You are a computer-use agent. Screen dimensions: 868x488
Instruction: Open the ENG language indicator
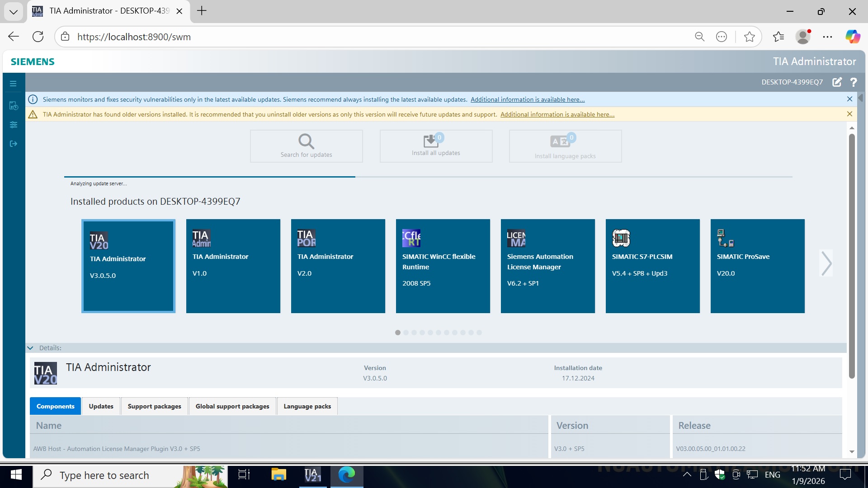773,475
